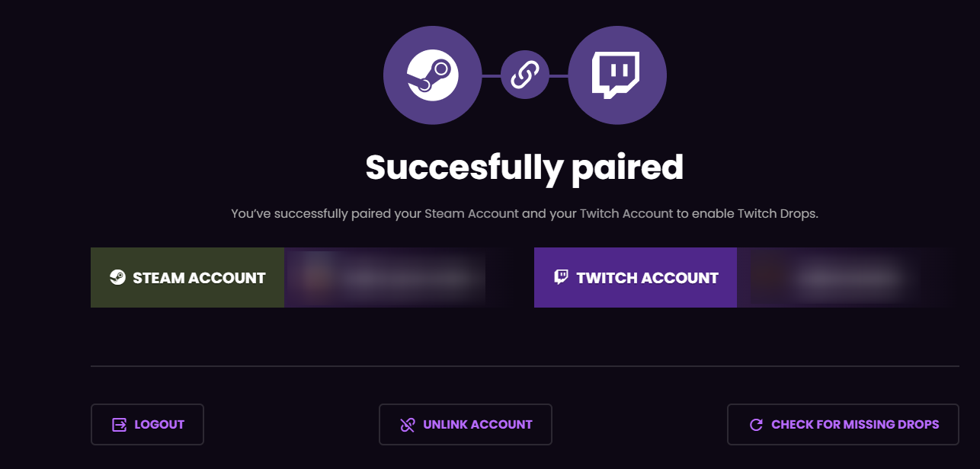Click the small Steam icon in account label
This screenshot has width=980, height=469.
117,277
